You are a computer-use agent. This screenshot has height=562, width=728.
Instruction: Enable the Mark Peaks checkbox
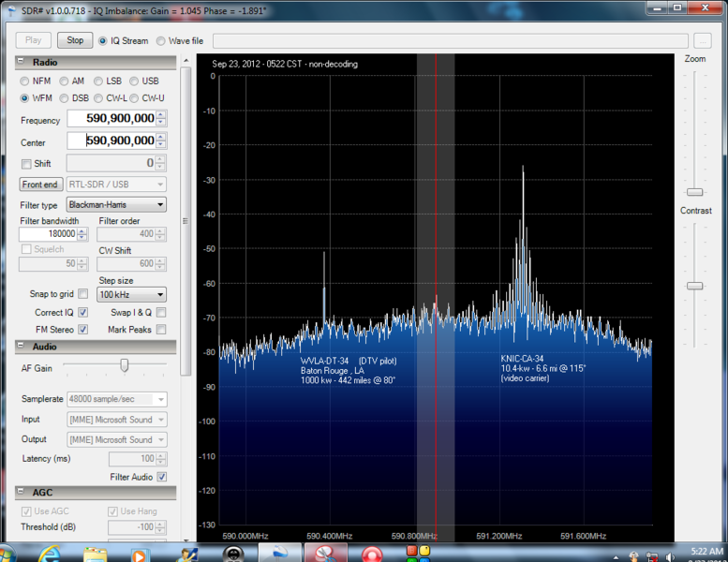pos(161,330)
